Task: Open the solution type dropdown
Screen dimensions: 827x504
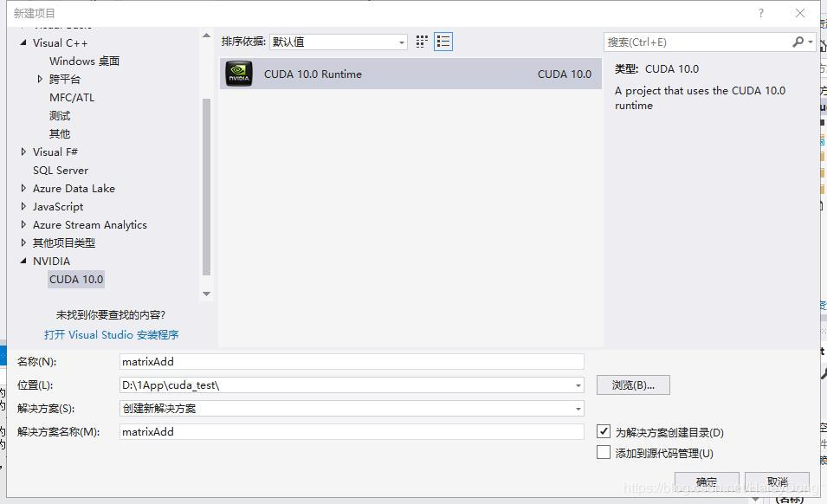Action: (x=578, y=409)
